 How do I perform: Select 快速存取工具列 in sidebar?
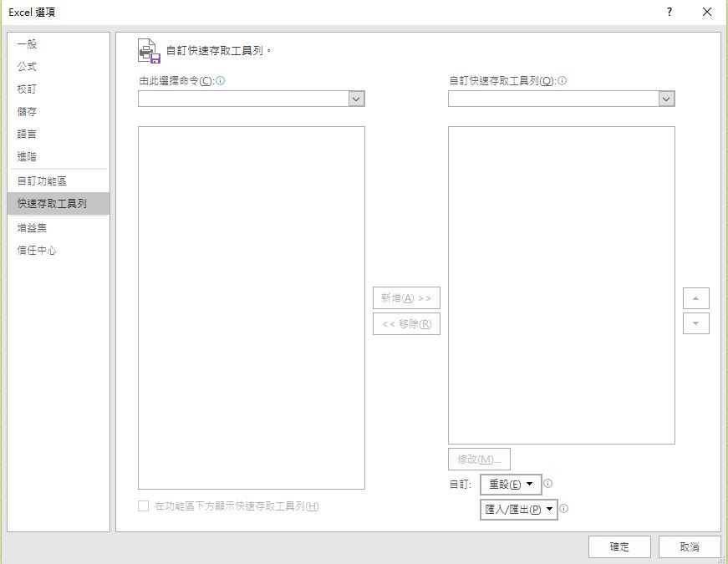[58, 203]
